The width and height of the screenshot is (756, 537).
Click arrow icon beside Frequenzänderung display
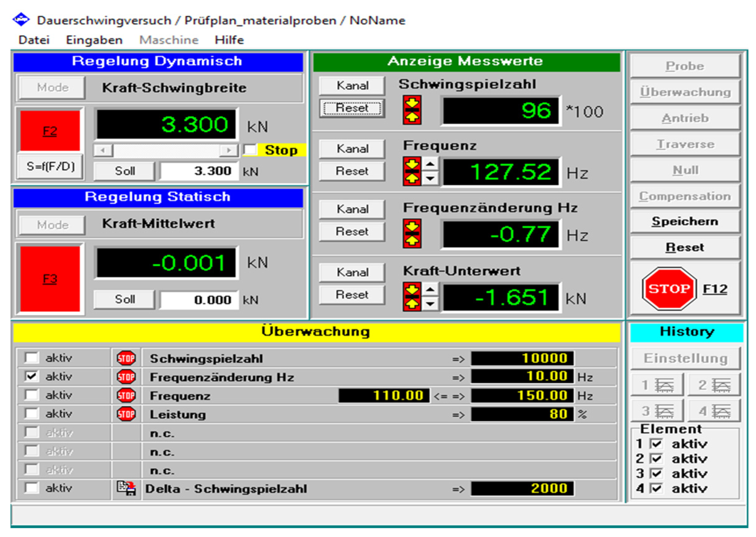pos(412,233)
